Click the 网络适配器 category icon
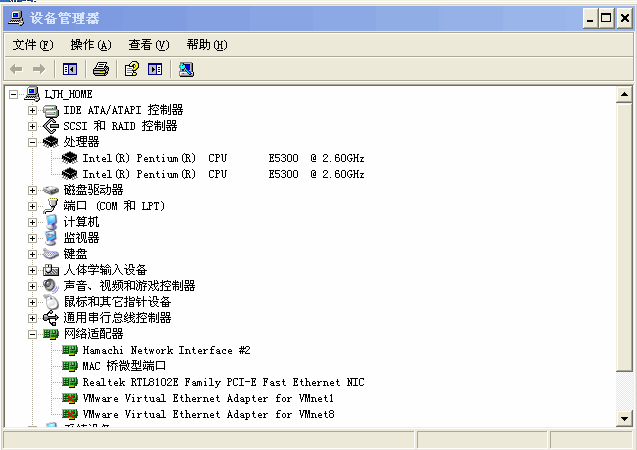Viewport: 637px width, 450px height. coord(51,334)
